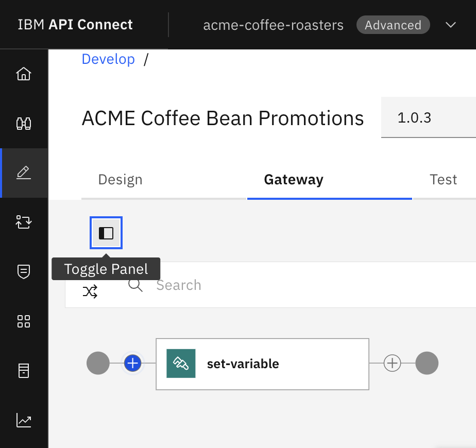Open the Analytics chart icon

tap(24, 420)
